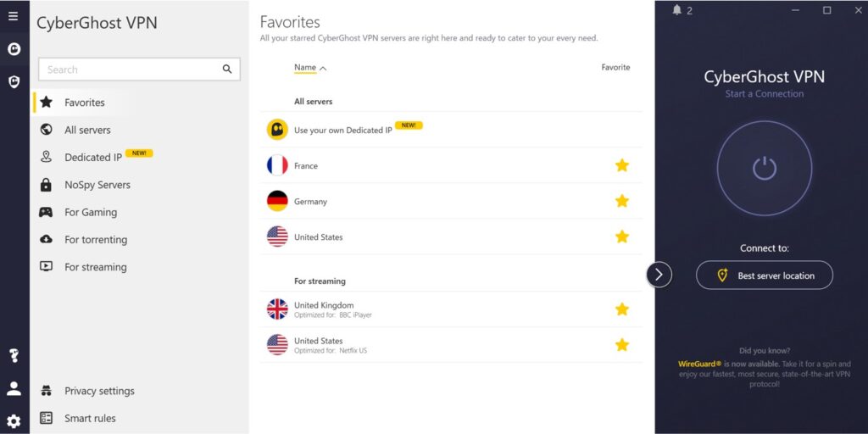This screenshot has width=868, height=434.
Task: Select Use your own Dedicated IP
Action: 342,131
